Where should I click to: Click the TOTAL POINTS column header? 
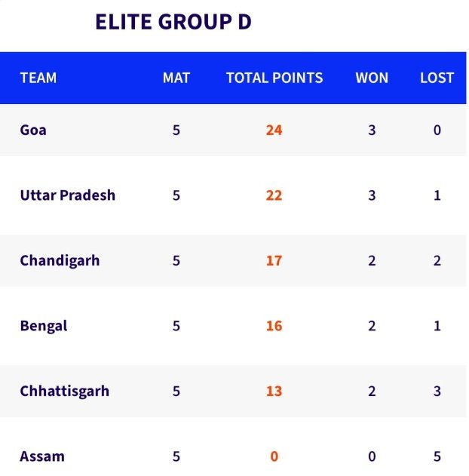tap(274, 78)
